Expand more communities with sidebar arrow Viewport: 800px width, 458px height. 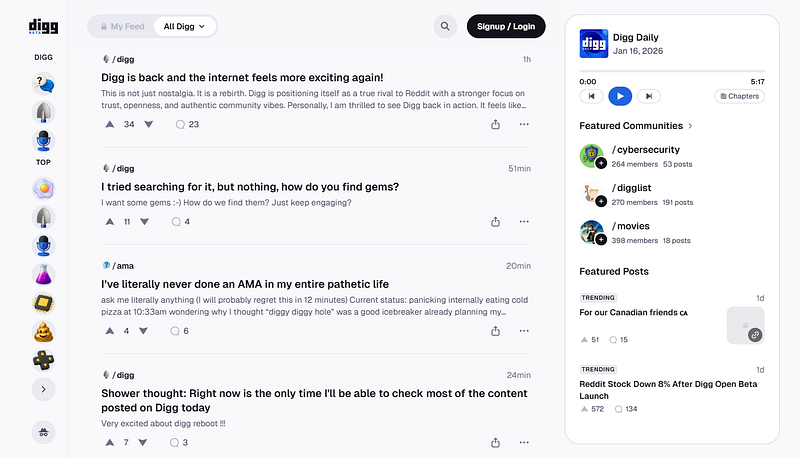(43, 389)
